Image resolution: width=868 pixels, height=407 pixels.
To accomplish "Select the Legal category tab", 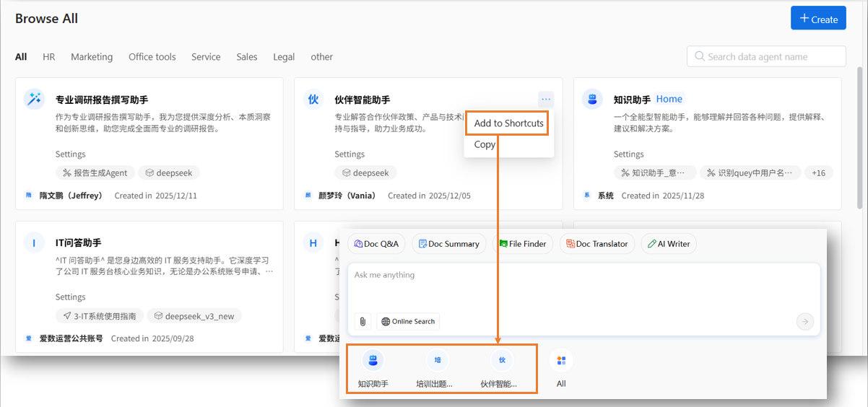I will pyautogui.click(x=285, y=57).
